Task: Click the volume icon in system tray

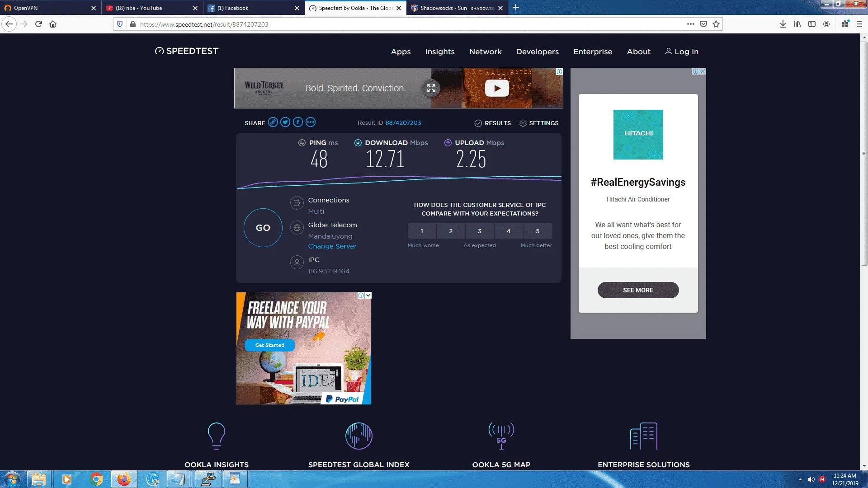Action: click(x=811, y=479)
